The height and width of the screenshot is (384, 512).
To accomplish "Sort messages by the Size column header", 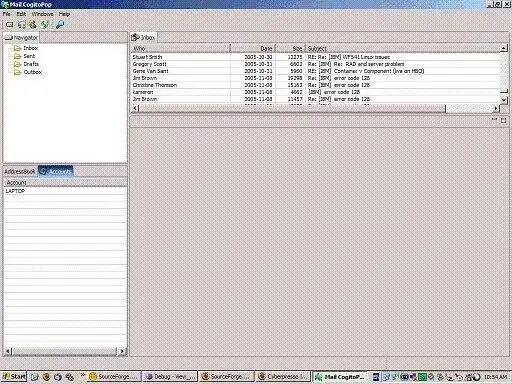I will (x=290, y=49).
